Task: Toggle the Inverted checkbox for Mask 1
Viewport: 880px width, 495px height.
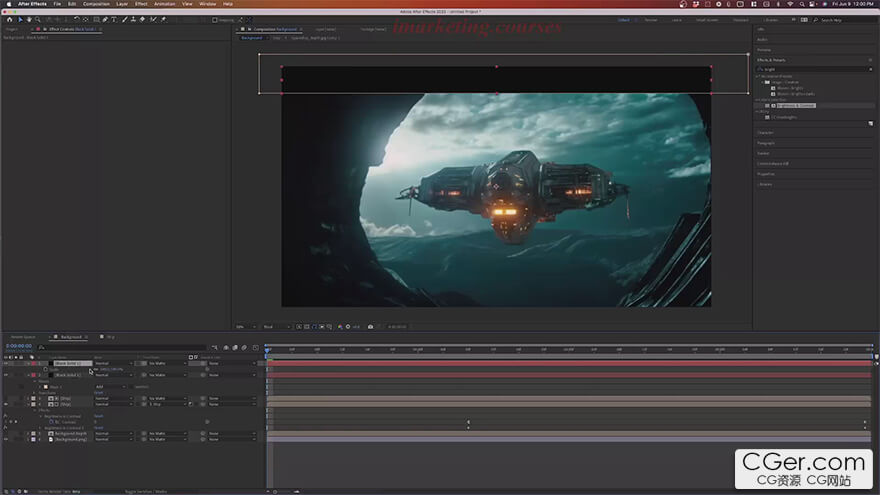Action: [x=132, y=387]
